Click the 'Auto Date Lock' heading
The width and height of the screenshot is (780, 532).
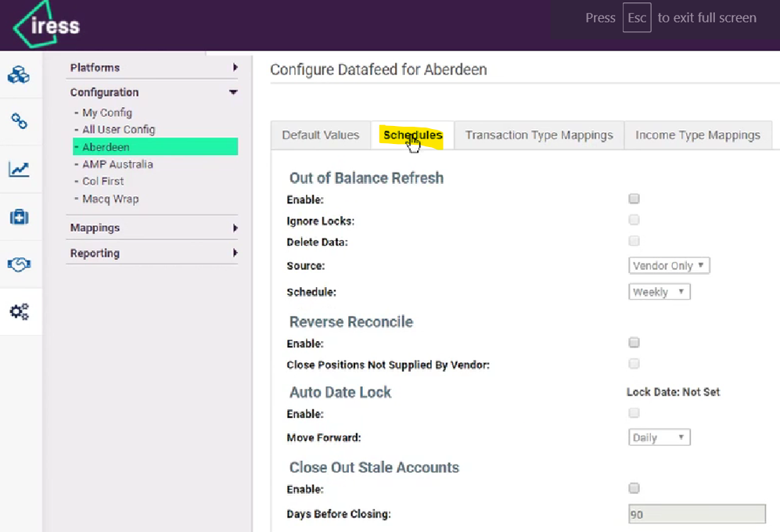click(x=340, y=392)
